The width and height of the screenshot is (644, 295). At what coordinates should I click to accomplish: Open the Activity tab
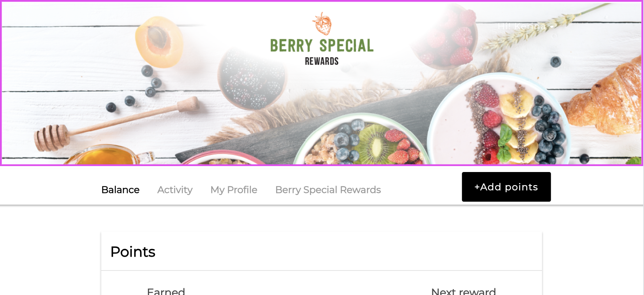pos(175,190)
